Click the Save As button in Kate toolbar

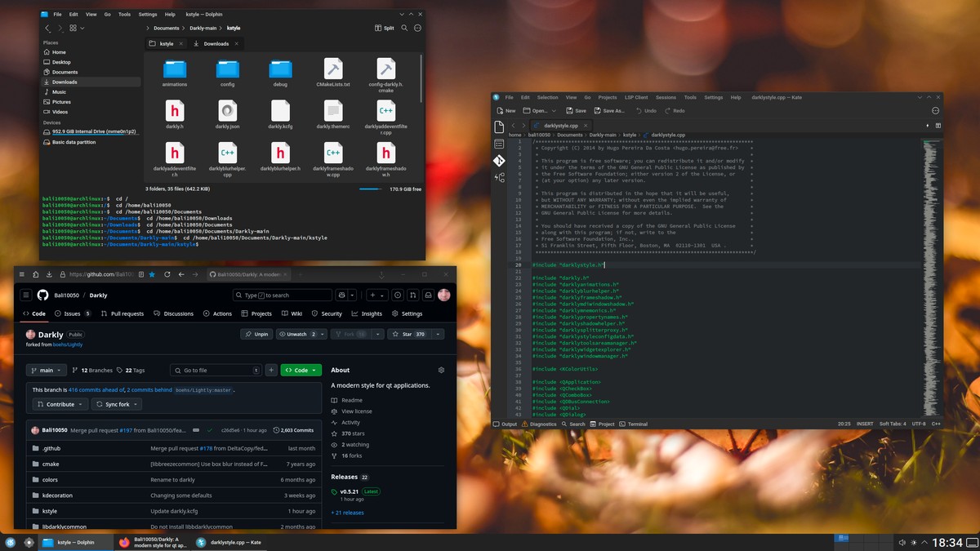pos(608,110)
